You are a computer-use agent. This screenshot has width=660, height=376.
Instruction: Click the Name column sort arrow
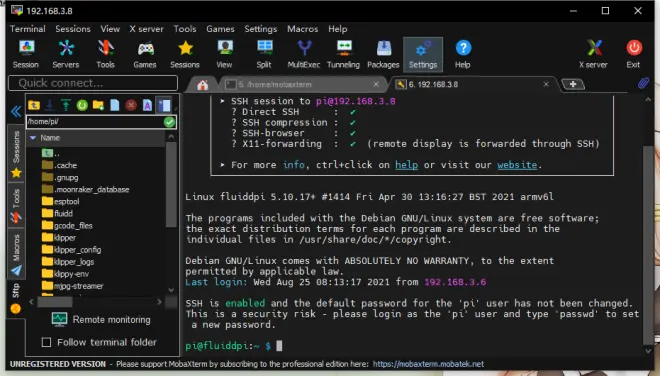[x=33, y=138]
